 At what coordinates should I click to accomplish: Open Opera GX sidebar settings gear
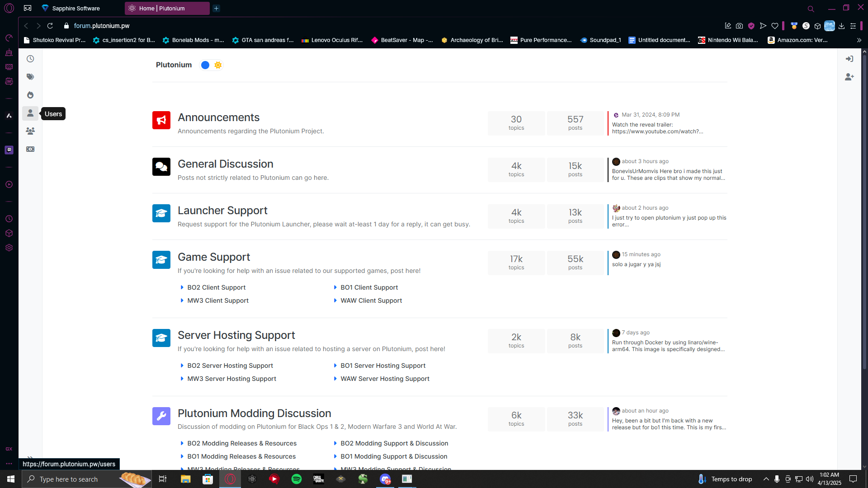coord(9,248)
